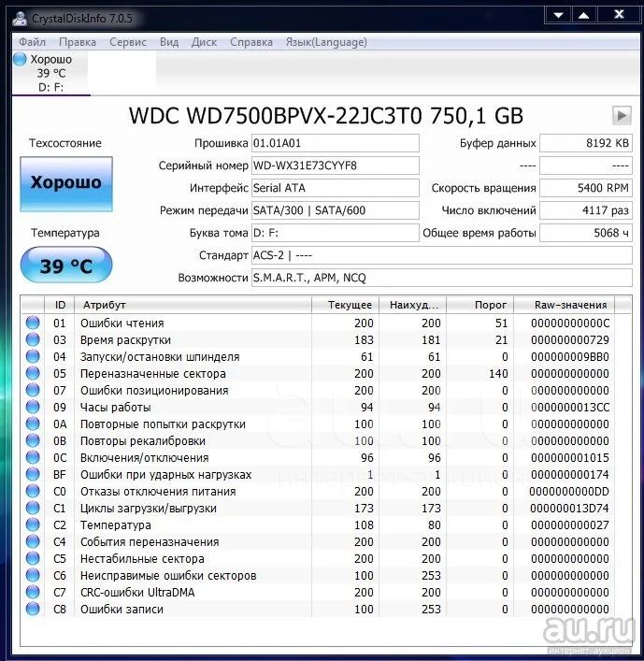Click status icon for Ошибки позиционирования row

(33, 391)
